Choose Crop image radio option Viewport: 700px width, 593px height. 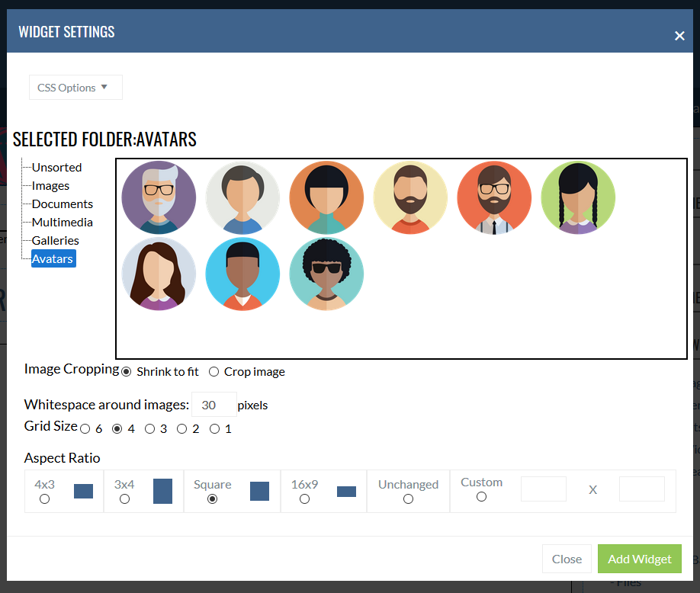pos(214,372)
